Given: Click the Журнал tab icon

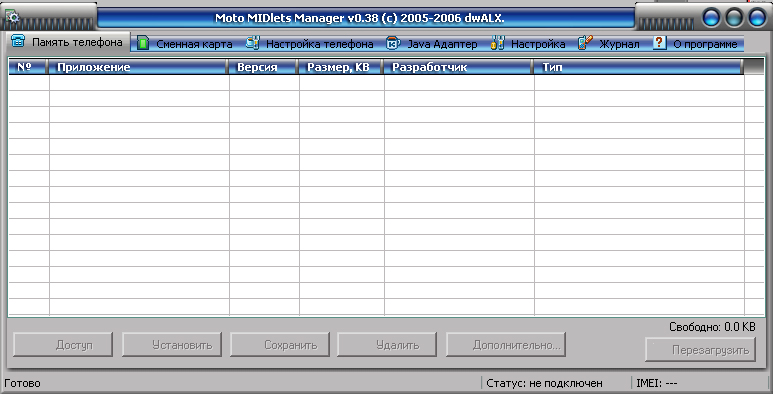Looking at the screenshot, I should [585, 43].
